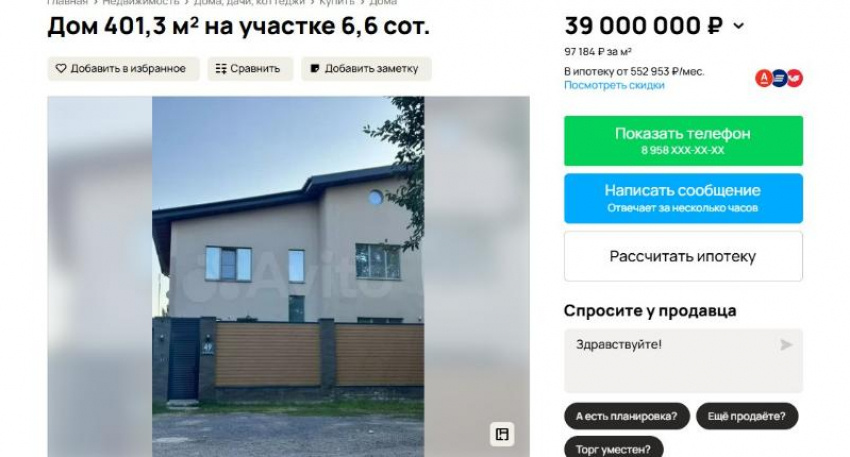This screenshot has height=457, width=850.
Task: Choose the Торг уместен? quick reply
Action: (614, 448)
